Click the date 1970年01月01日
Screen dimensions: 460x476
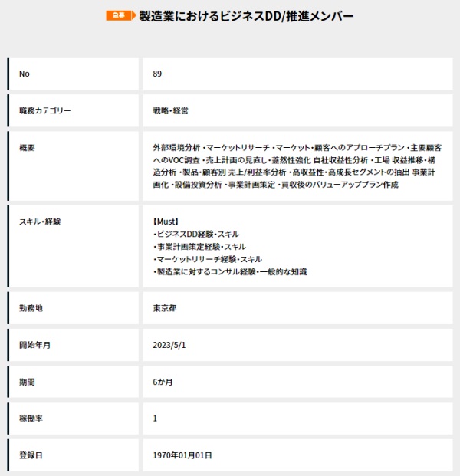182,455
